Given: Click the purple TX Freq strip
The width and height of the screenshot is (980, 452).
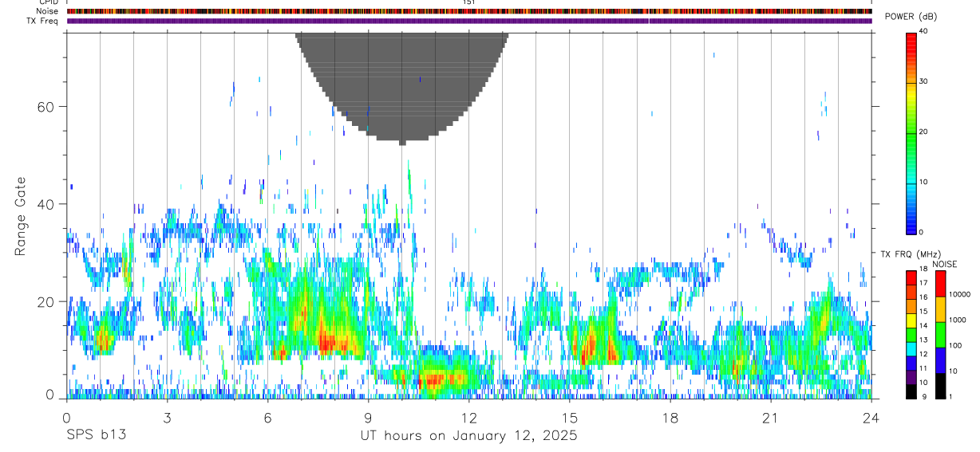Looking at the screenshot, I should point(469,21).
